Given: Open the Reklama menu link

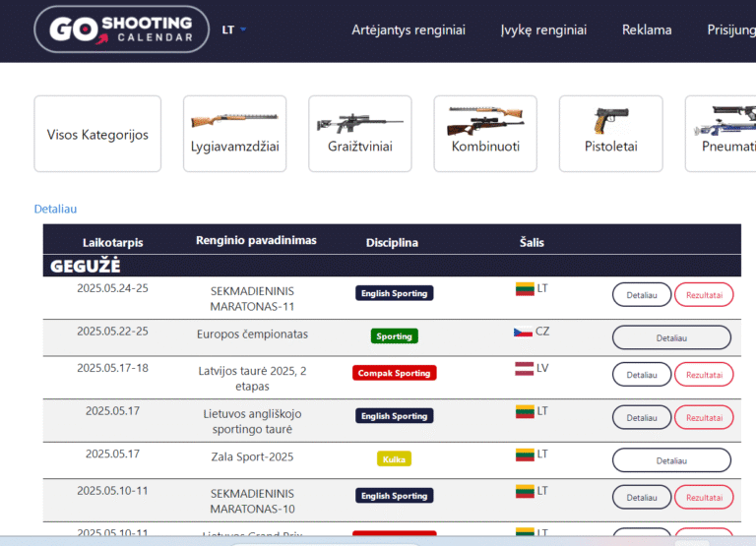Looking at the screenshot, I should [646, 30].
